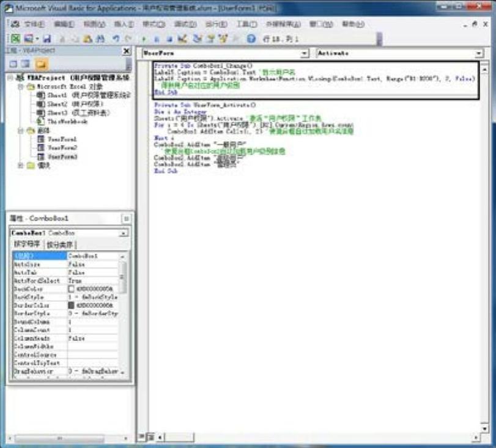496x448 pixels.
Task: Toggle Folders icon in Project panel
Action: (x=41, y=64)
